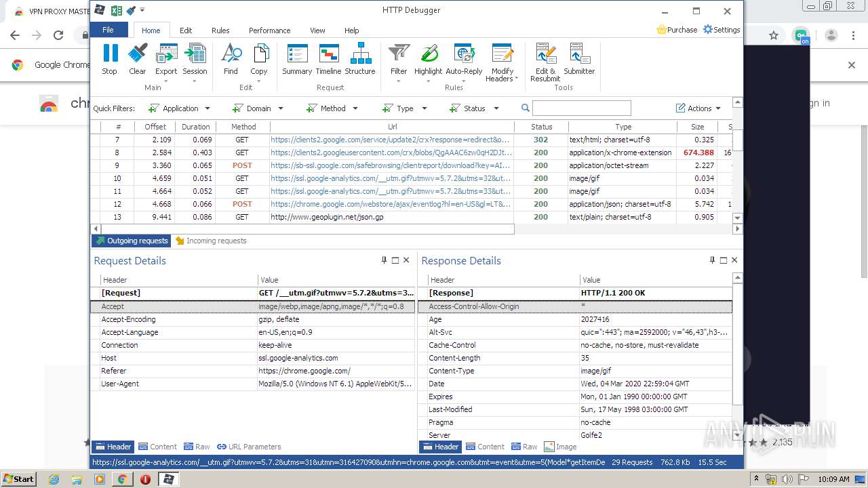This screenshot has height=488, width=868.
Task: Click the Windows Start button
Action: pyautogui.click(x=18, y=479)
